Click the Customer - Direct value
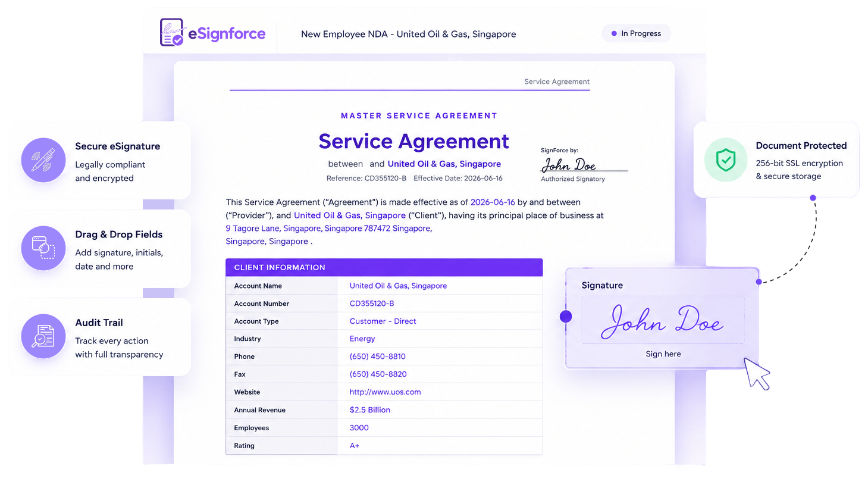This screenshot has height=488, width=868. point(383,321)
